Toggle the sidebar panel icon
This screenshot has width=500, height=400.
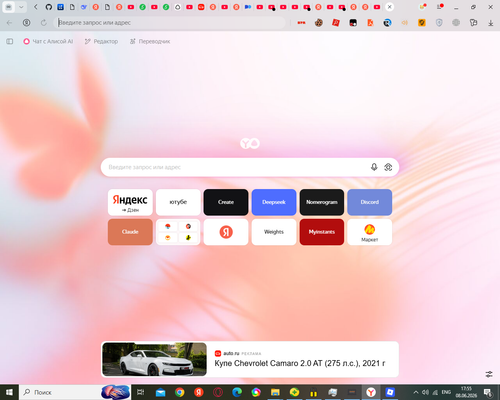(10, 41)
